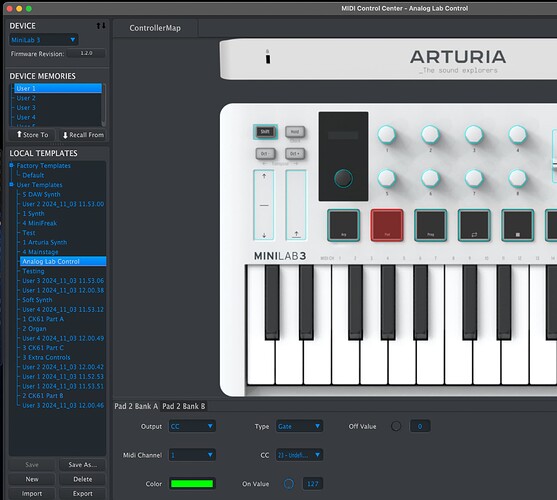
Task: Collapse the Factory Templates tree node
Action: pos(11,165)
